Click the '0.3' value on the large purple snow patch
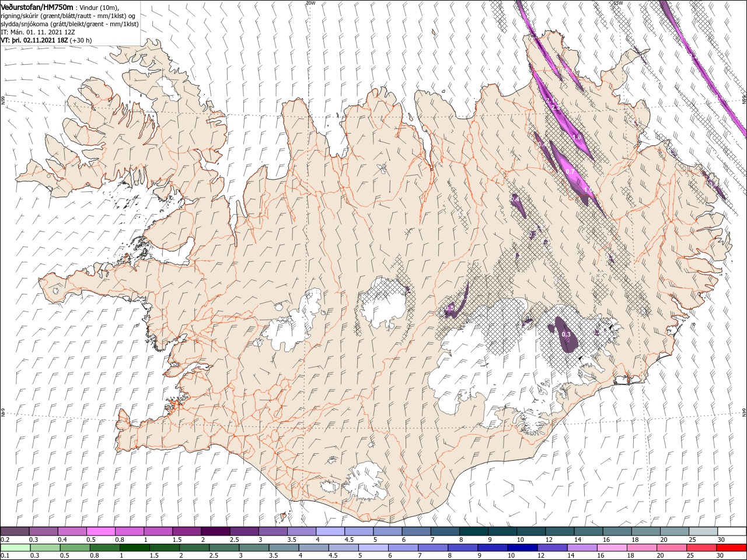Viewport: 747px width, 560px height. pos(566,335)
